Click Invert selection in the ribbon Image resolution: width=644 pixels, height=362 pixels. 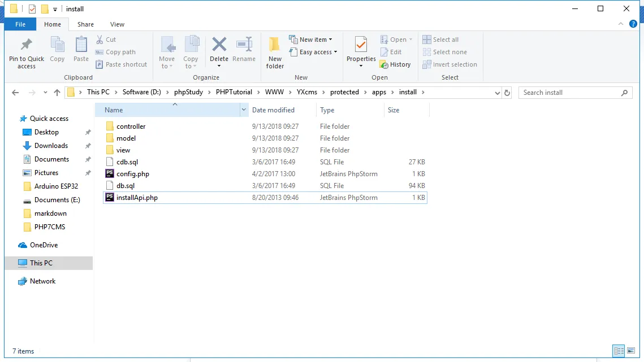pyautogui.click(x=449, y=64)
